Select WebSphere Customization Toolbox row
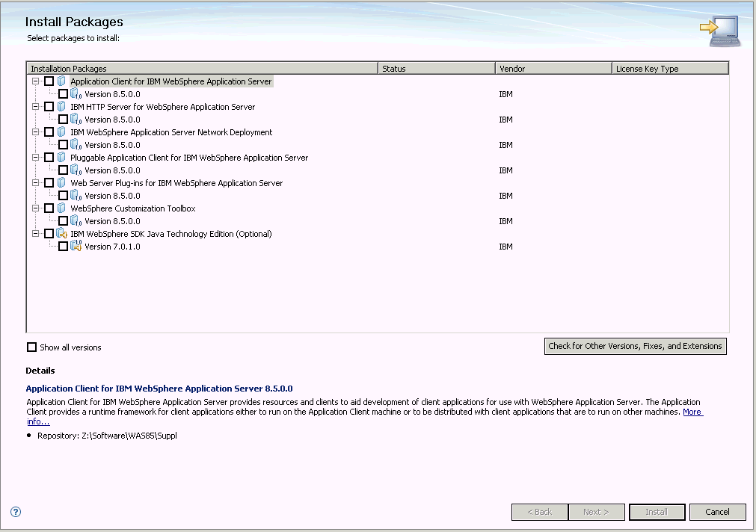This screenshot has height=532, width=756. [133, 208]
